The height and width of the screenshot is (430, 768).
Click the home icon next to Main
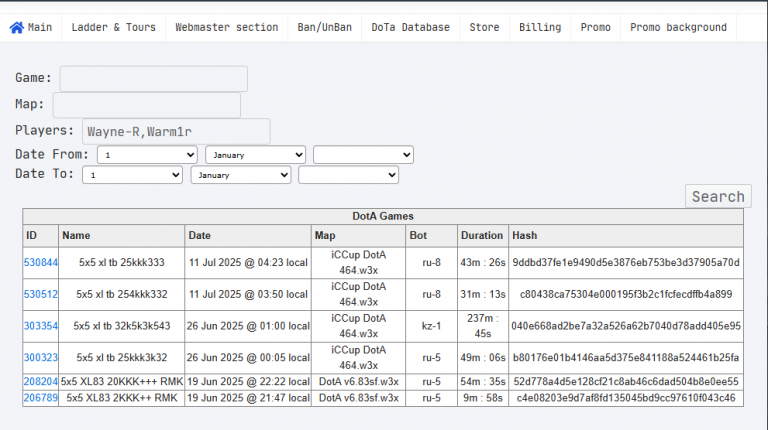[x=17, y=27]
